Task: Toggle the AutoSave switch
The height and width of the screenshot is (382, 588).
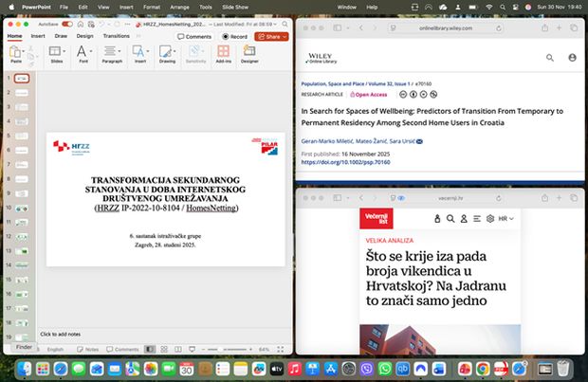Action: (67, 23)
